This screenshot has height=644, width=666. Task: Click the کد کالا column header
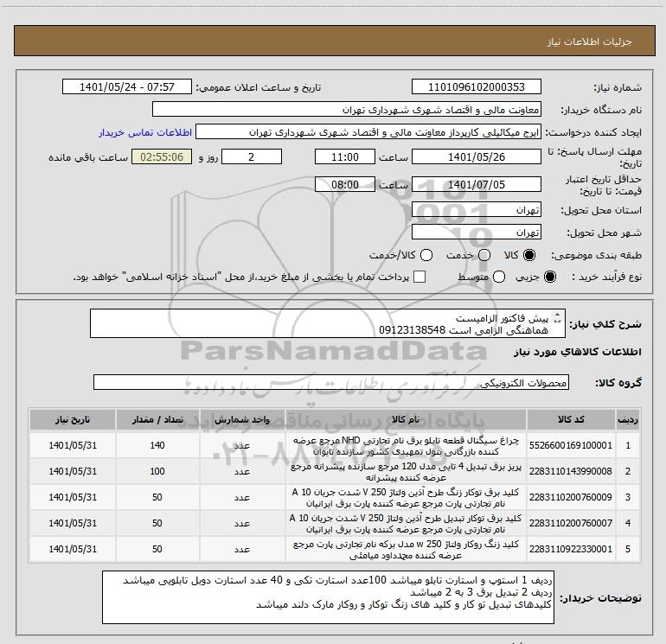(571, 419)
